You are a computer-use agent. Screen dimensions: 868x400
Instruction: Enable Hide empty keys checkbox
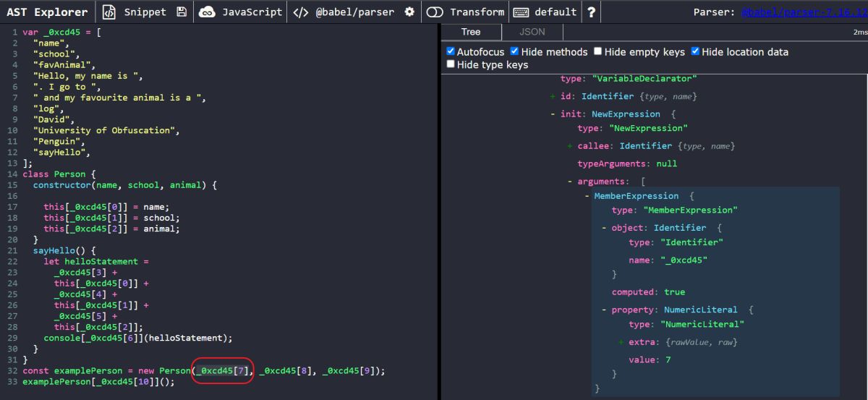pyautogui.click(x=598, y=52)
